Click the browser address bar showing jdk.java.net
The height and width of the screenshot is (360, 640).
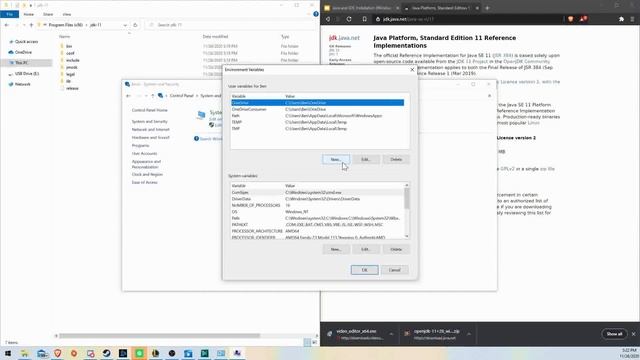coord(469,19)
